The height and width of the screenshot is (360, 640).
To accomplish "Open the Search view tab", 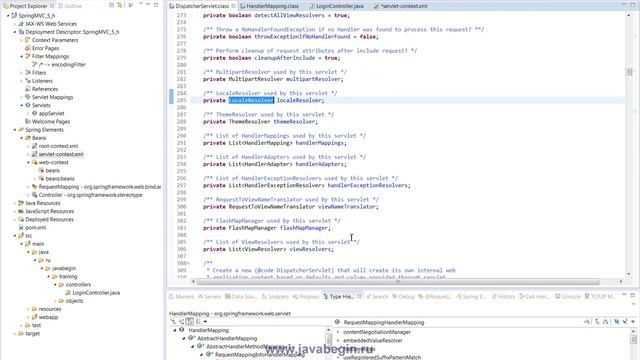I will pos(377,296).
